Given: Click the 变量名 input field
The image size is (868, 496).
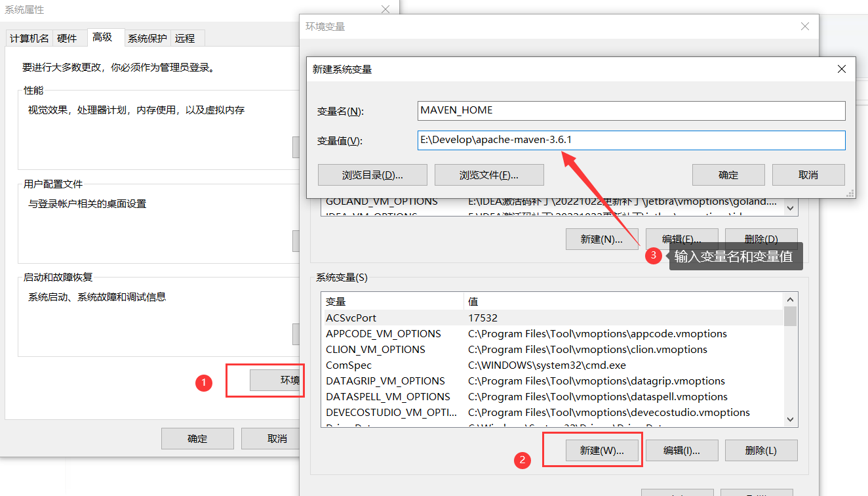Looking at the screenshot, I should (x=631, y=111).
